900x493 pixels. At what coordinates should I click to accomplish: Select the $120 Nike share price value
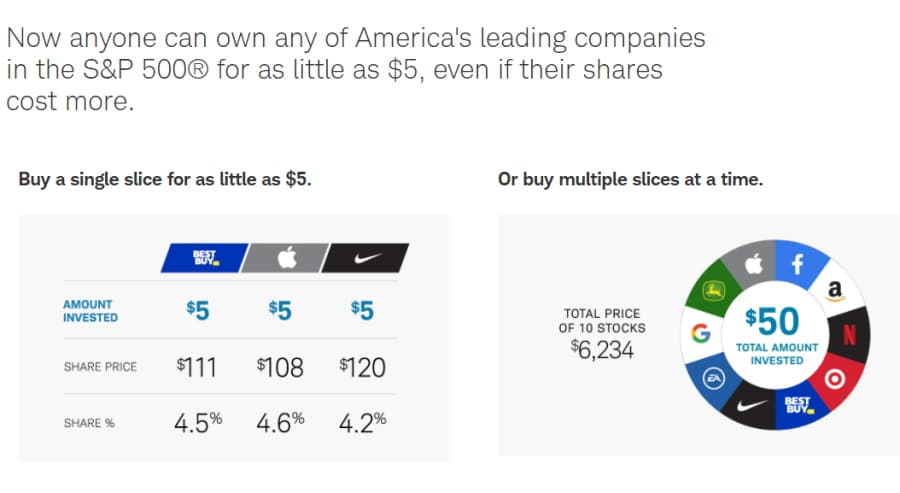pyautogui.click(x=362, y=367)
